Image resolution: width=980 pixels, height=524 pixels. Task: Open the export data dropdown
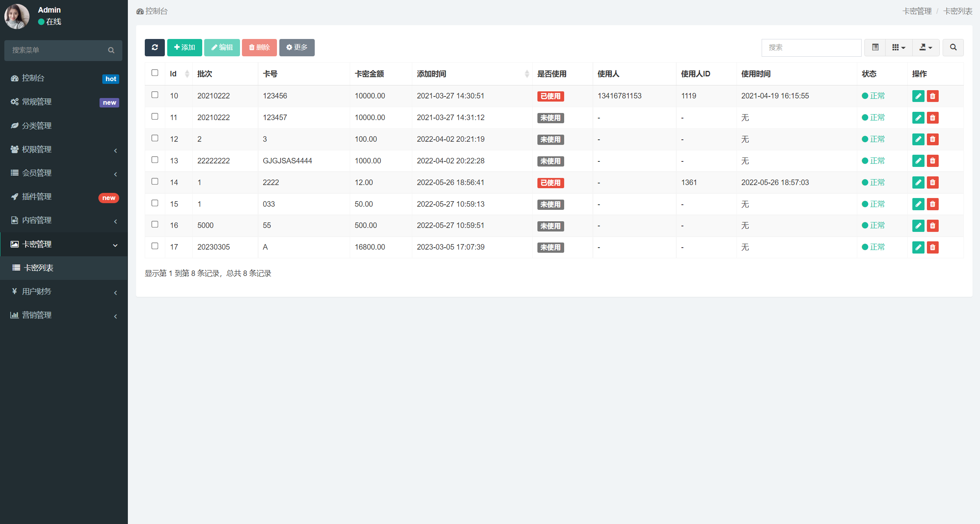click(x=925, y=47)
